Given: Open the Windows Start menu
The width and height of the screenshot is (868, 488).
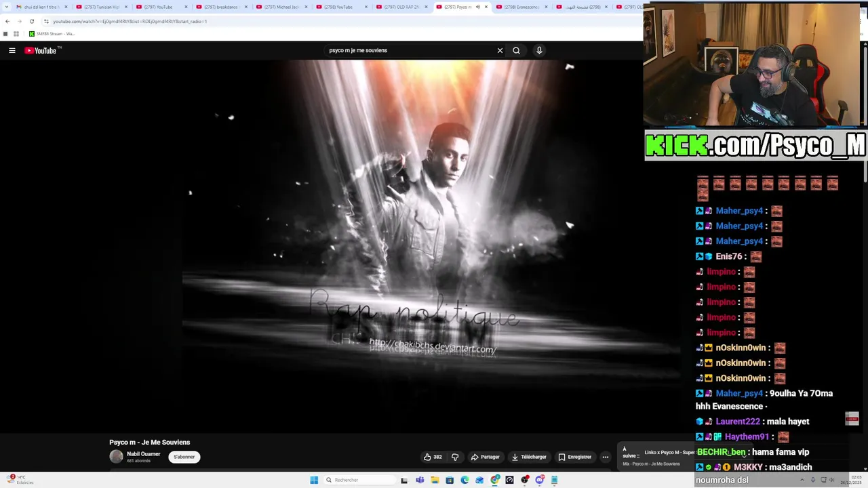Looking at the screenshot, I should (314, 480).
